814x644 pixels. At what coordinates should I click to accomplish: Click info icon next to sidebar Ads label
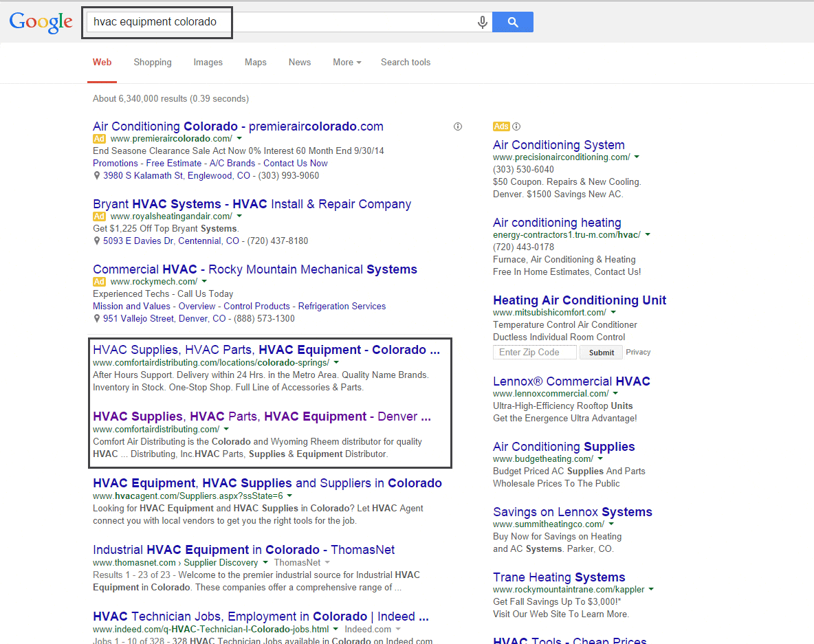click(516, 126)
